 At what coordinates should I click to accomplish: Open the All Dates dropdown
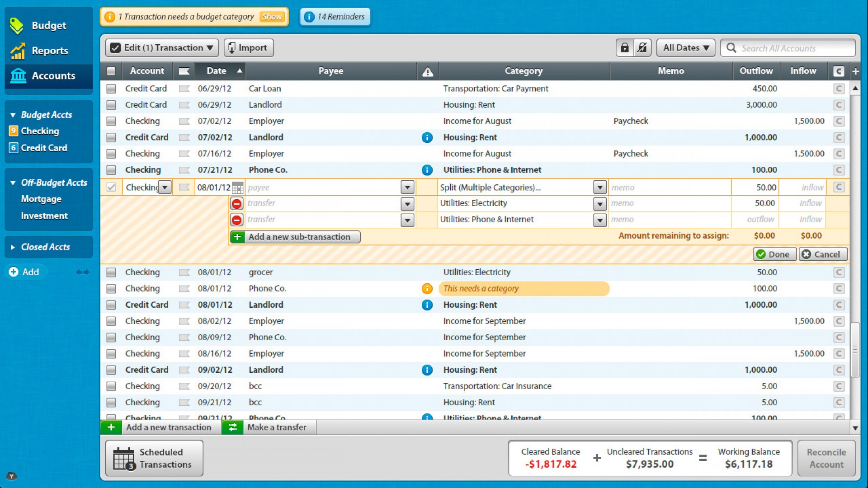[685, 47]
